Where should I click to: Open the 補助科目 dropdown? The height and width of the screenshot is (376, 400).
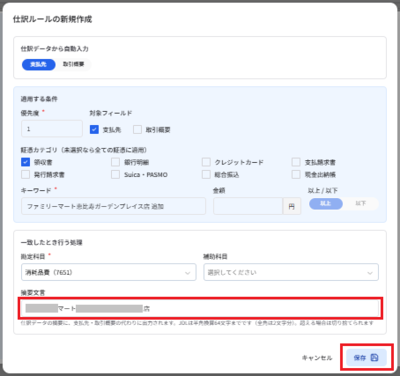[x=291, y=272]
